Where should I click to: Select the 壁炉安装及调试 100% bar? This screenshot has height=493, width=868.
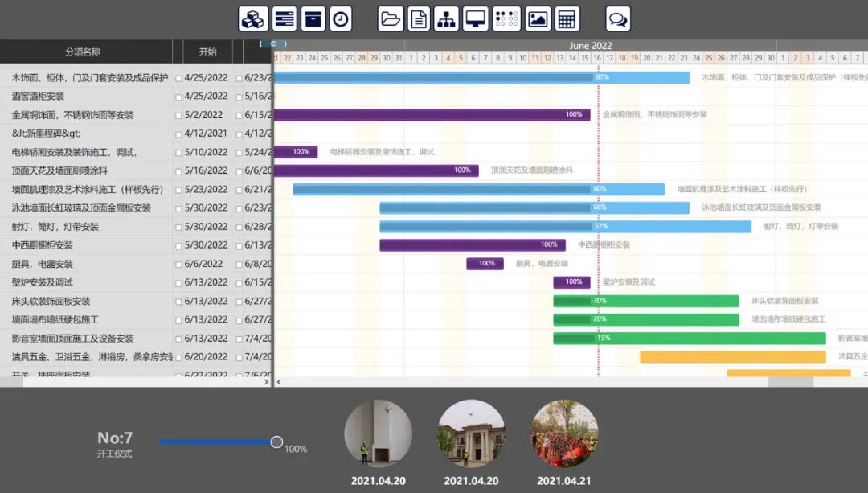coord(572,282)
